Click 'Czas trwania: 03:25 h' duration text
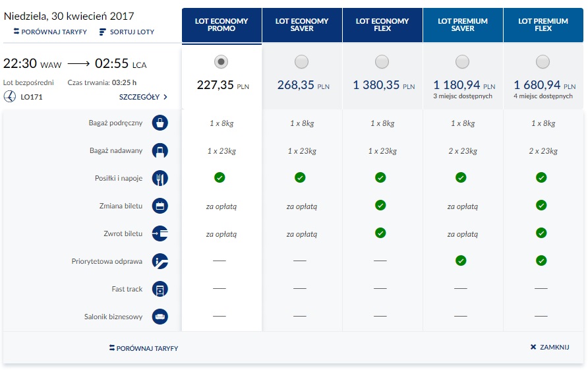This screenshot has width=588, height=370. [x=102, y=82]
